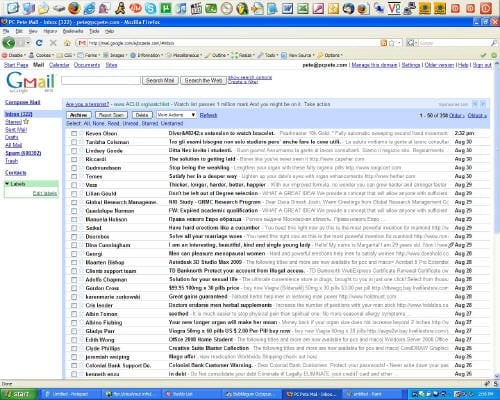Reload the page with the refresh icon
Image resolution: width=500 pixels, height=400 pixels.
39,43
